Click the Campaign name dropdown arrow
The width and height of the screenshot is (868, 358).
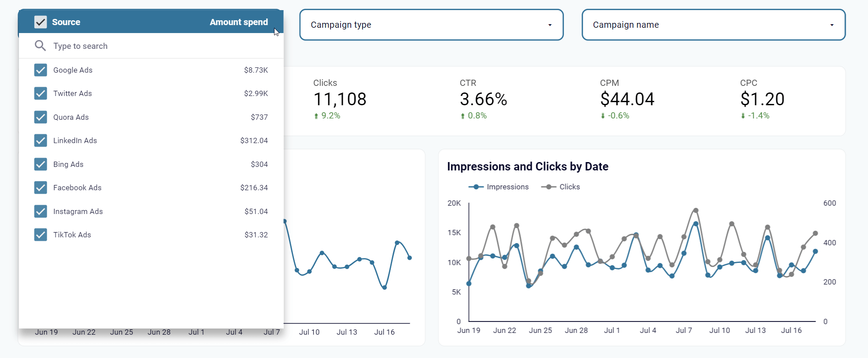pyautogui.click(x=831, y=25)
